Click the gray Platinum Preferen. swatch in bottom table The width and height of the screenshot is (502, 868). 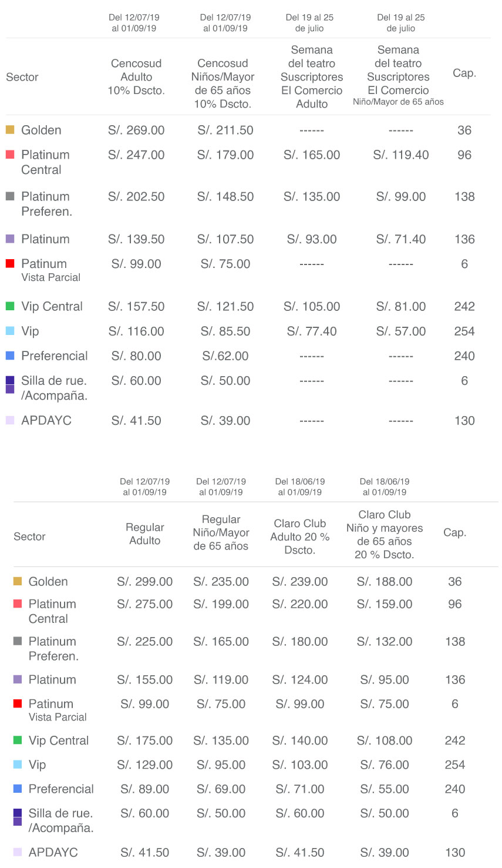[18, 641]
